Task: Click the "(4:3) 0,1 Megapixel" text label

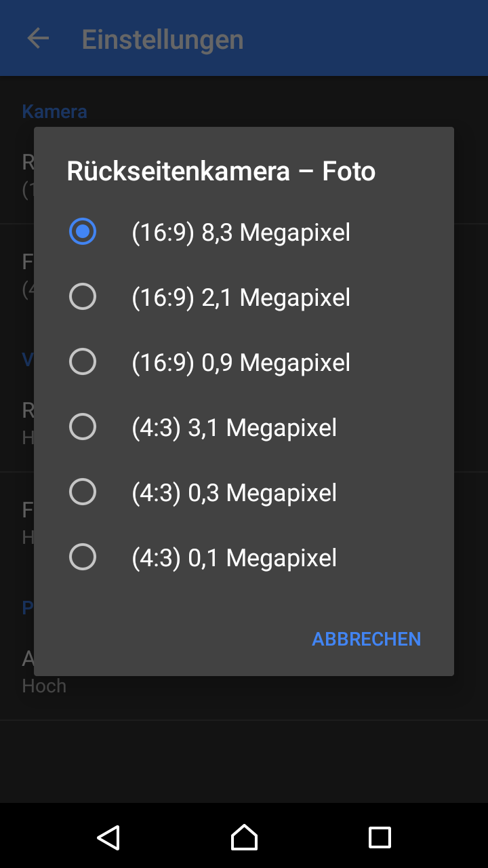Action: tap(235, 558)
